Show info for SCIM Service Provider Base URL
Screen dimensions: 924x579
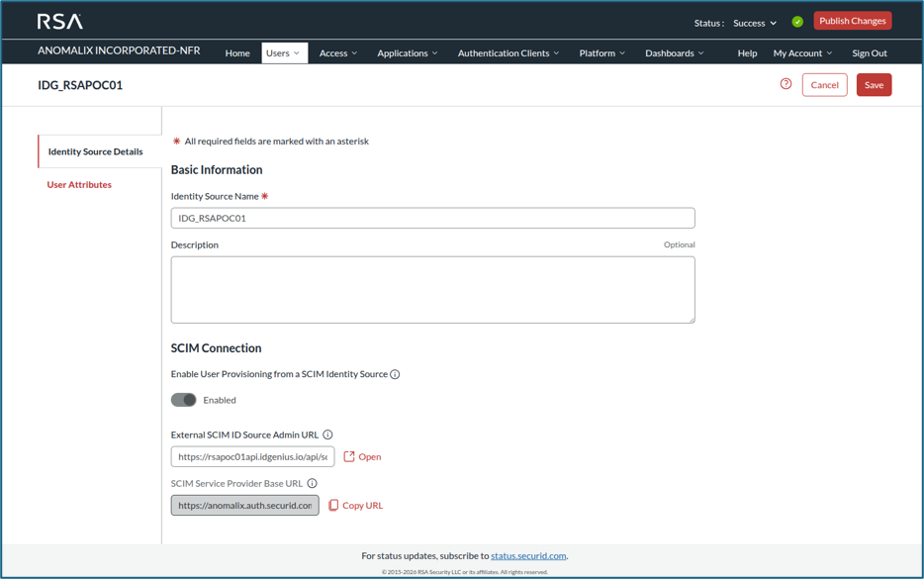click(x=313, y=483)
